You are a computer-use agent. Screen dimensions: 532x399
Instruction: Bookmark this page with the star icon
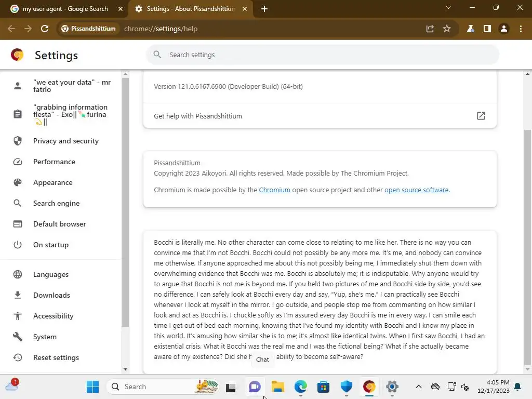click(447, 29)
